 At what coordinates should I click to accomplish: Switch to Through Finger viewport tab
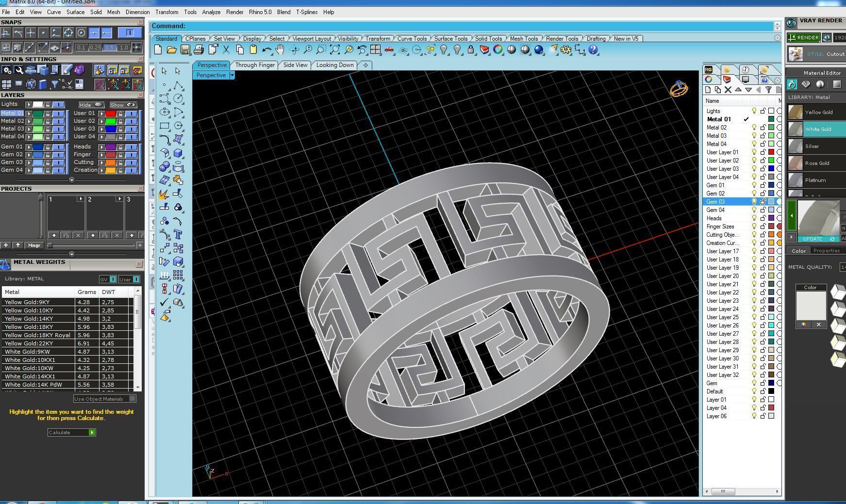pyautogui.click(x=255, y=65)
